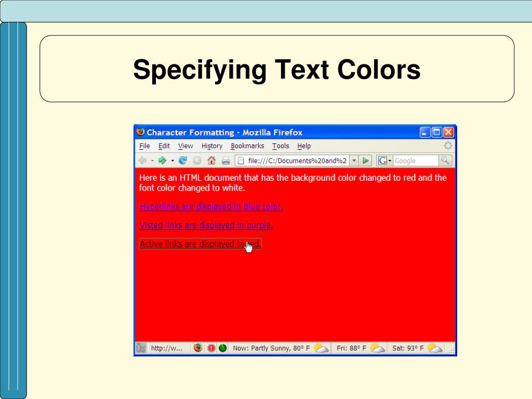Screen dimensions: 532x399
Task: Click the 'Character Formatting - Mozilla Firefox' title text
Action: click(x=224, y=132)
